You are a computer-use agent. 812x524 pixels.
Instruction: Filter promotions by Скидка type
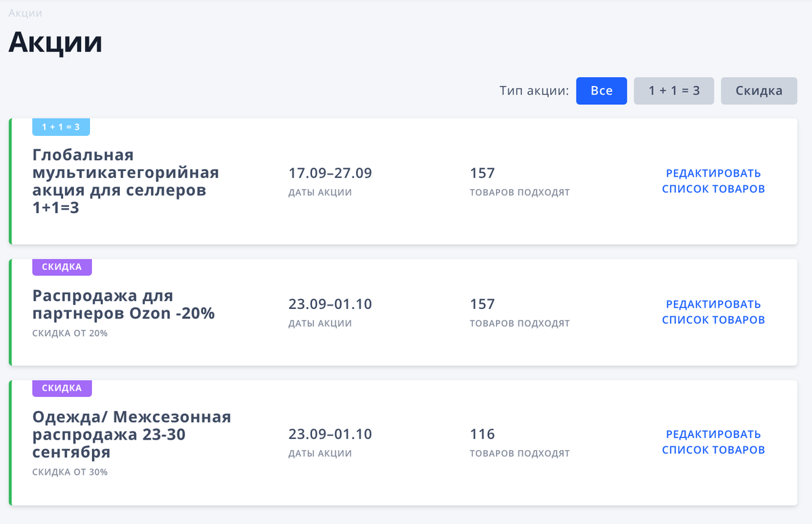[x=759, y=91]
